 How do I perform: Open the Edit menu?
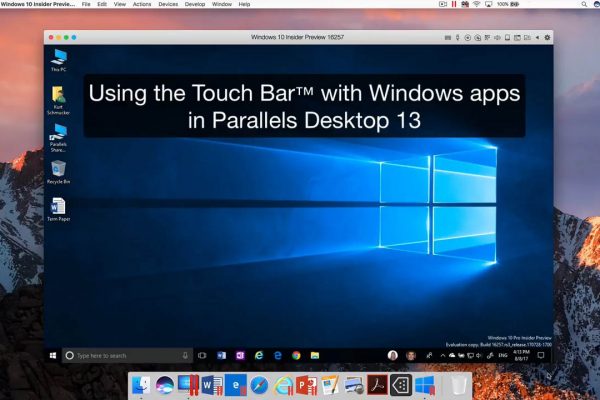(x=102, y=4)
